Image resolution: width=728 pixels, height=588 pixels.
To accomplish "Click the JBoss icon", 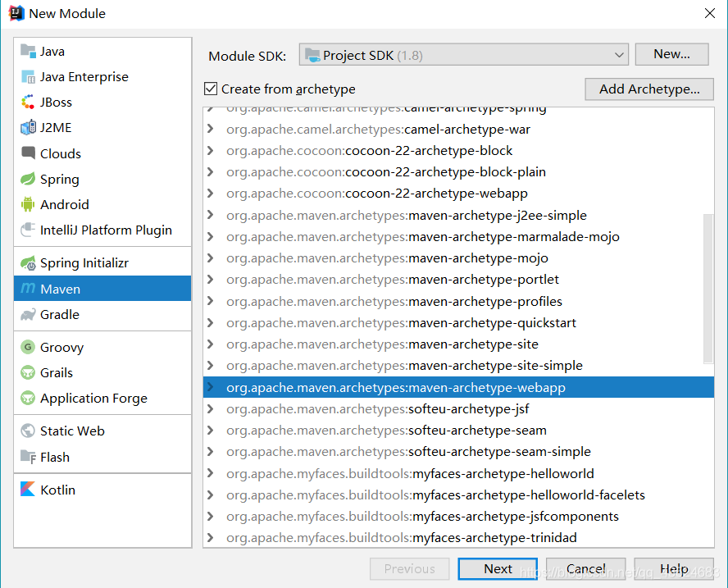I will tap(29, 102).
